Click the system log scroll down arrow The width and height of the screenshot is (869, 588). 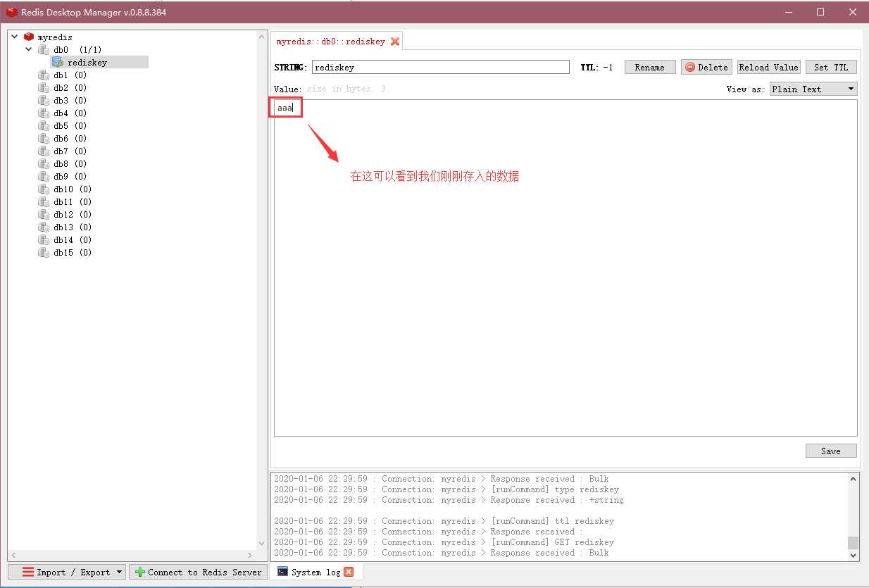(854, 556)
